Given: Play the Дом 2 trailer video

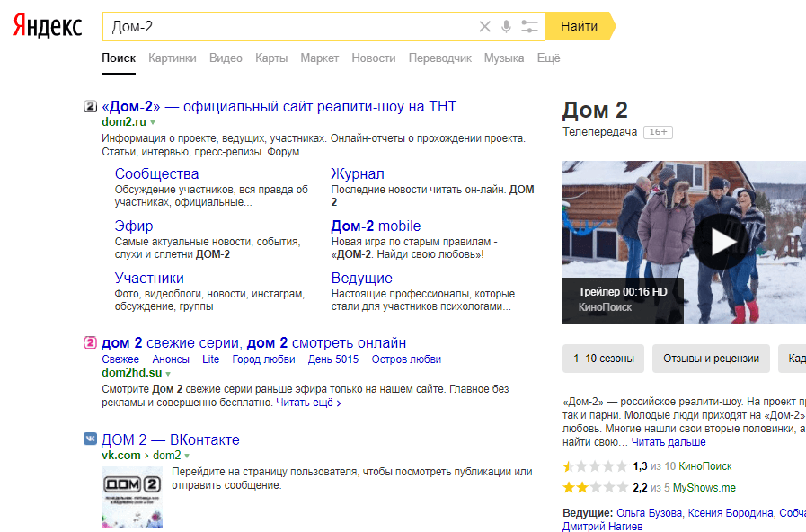Looking at the screenshot, I should click(x=722, y=243).
